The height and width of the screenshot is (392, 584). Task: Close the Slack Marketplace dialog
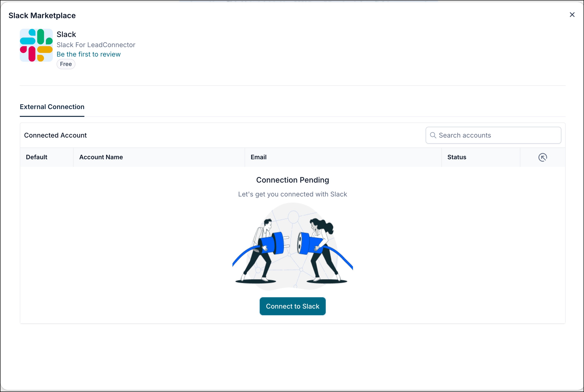pyautogui.click(x=572, y=15)
